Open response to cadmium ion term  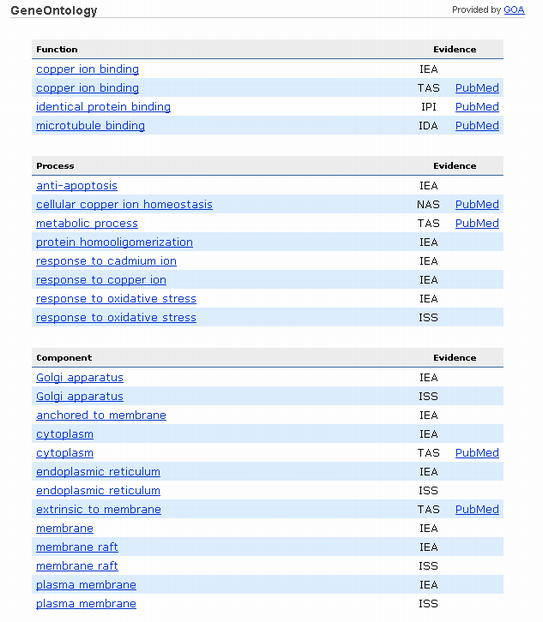click(106, 261)
